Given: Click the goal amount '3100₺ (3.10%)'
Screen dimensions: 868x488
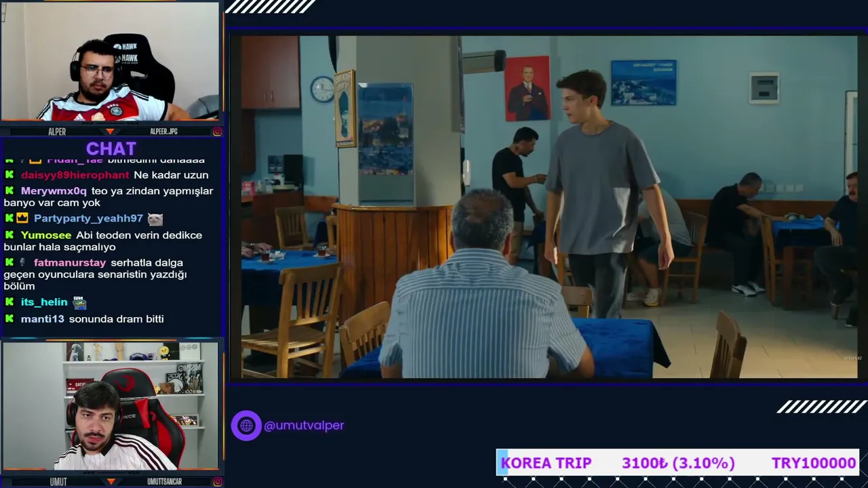Looking at the screenshot, I should pyautogui.click(x=678, y=463).
